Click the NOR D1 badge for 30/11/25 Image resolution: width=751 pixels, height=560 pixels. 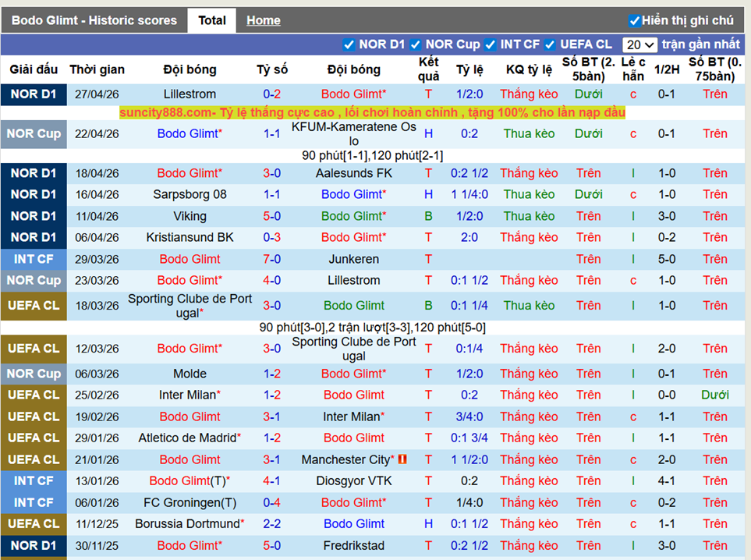coord(34,545)
